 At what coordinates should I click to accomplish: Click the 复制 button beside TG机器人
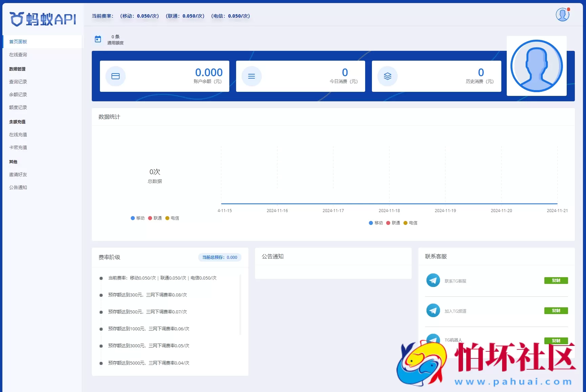pyautogui.click(x=556, y=341)
